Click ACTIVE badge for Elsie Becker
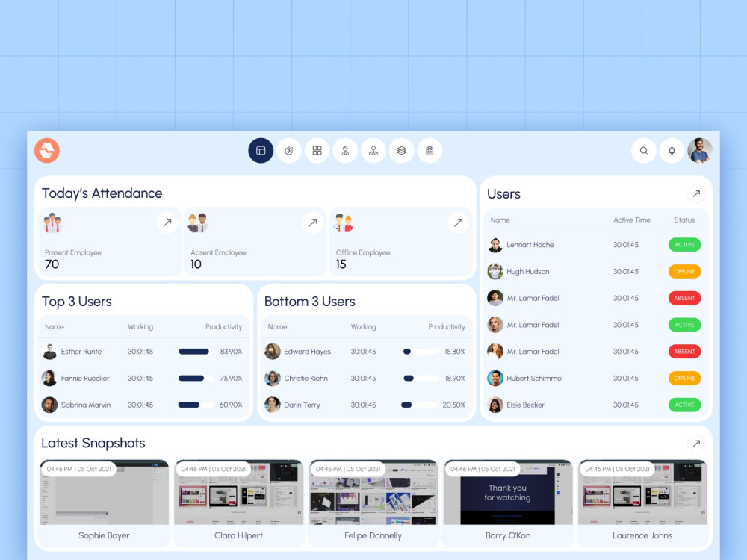747x560 pixels. 684,405
